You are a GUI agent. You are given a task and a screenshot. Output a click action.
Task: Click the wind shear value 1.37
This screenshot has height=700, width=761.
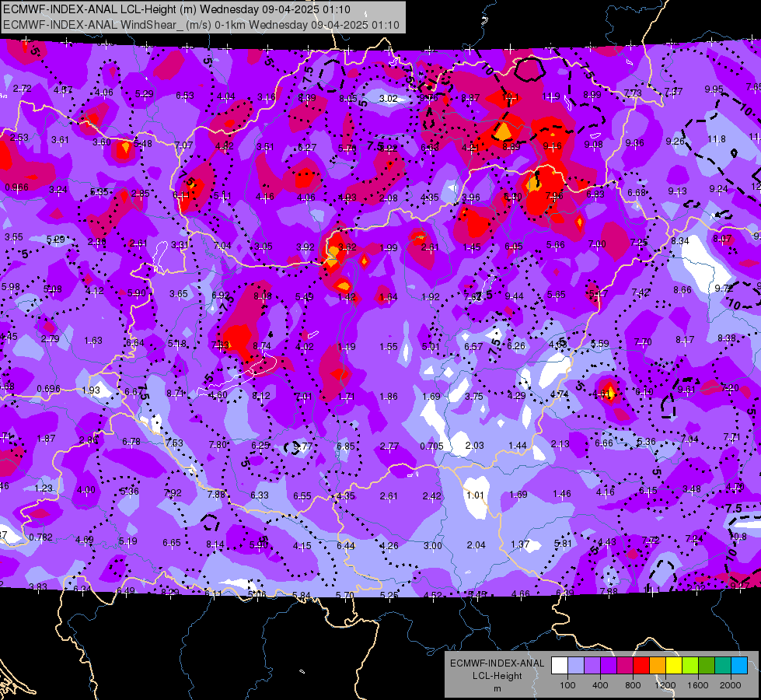tap(519, 544)
